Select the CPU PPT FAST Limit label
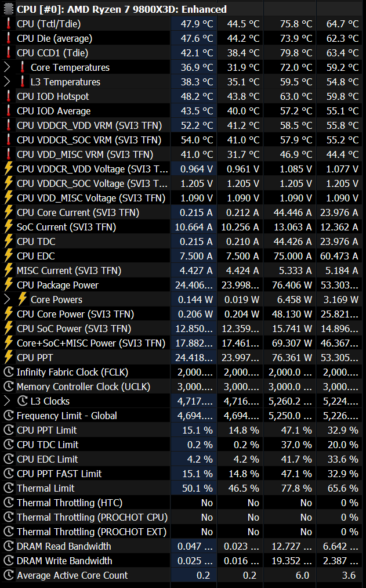This screenshot has width=366, height=588. click(59, 474)
